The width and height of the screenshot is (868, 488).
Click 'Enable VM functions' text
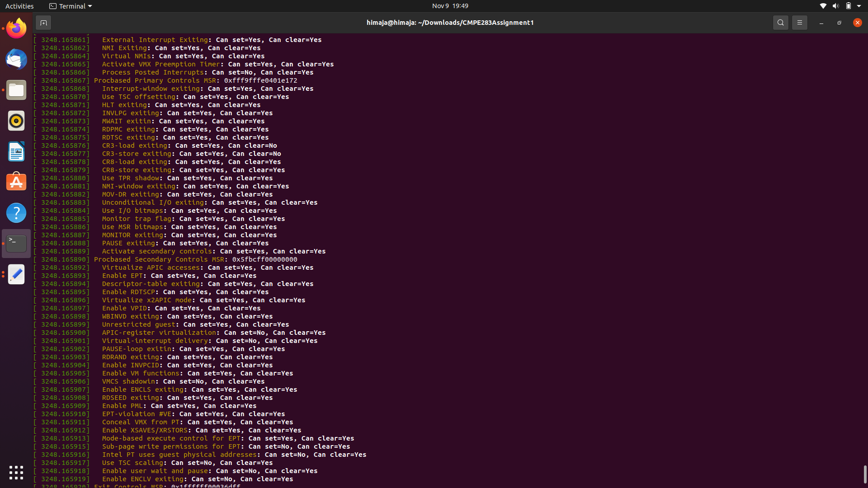click(x=141, y=373)
